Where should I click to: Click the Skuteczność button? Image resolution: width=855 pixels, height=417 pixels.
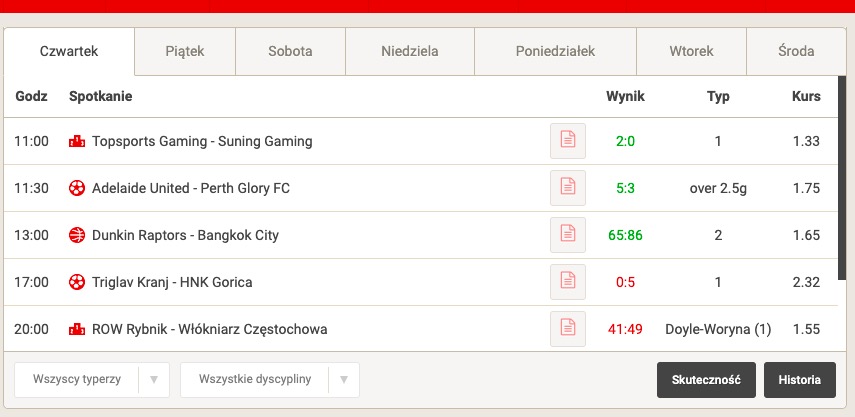[x=706, y=380]
